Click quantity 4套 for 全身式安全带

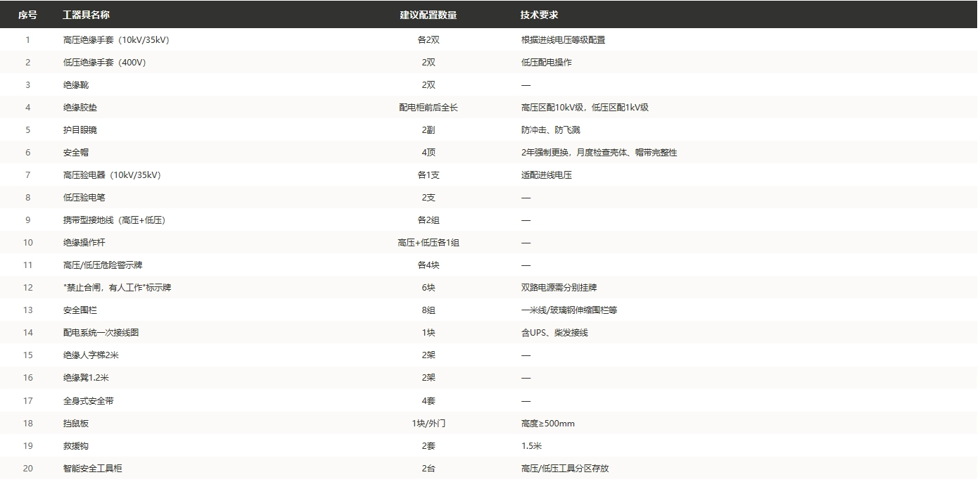tap(428, 401)
